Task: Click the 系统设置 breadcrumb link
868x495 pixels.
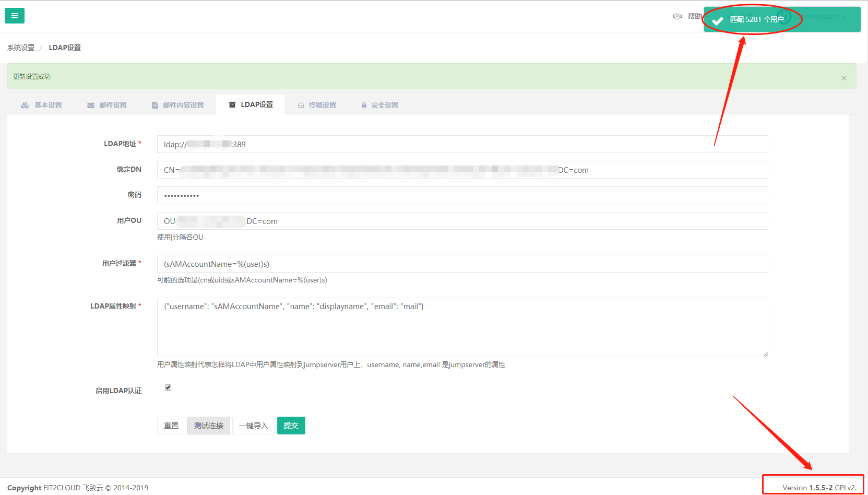Action: pyautogui.click(x=21, y=48)
